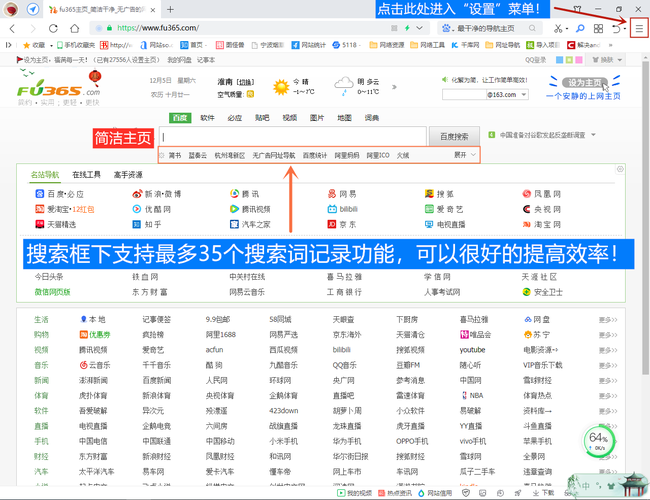Click the QQ登录 link
The image size is (650, 500).
536,60
